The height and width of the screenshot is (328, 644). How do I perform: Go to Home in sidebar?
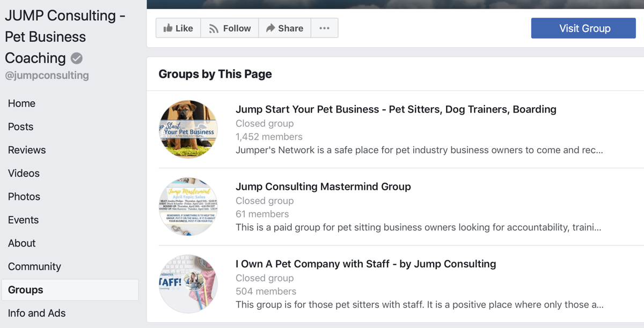point(21,103)
